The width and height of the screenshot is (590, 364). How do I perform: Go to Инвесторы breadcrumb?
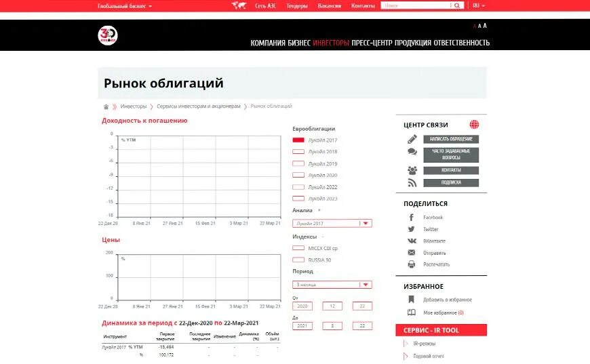pyautogui.click(x=134, y=106)
